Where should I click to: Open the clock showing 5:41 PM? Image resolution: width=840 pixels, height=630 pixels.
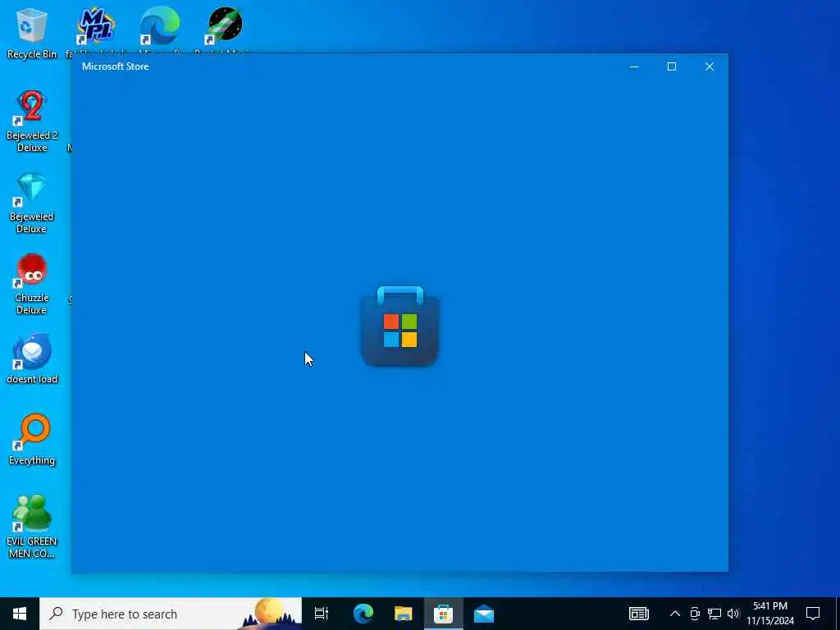[770, 614]
